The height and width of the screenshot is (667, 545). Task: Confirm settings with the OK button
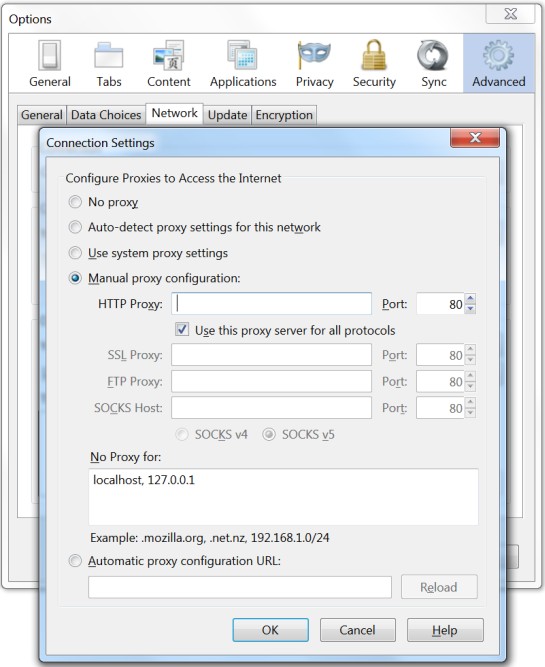(270, 630)
